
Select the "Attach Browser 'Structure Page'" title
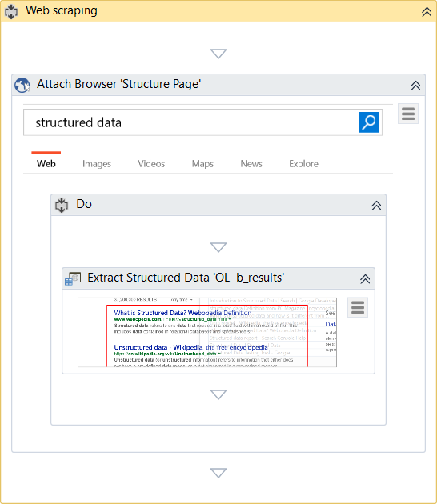point(118,84)
